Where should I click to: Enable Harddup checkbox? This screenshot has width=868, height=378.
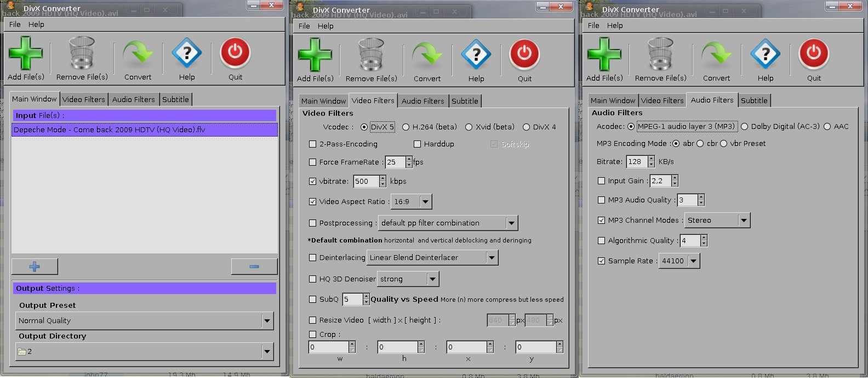pos(418,144)
